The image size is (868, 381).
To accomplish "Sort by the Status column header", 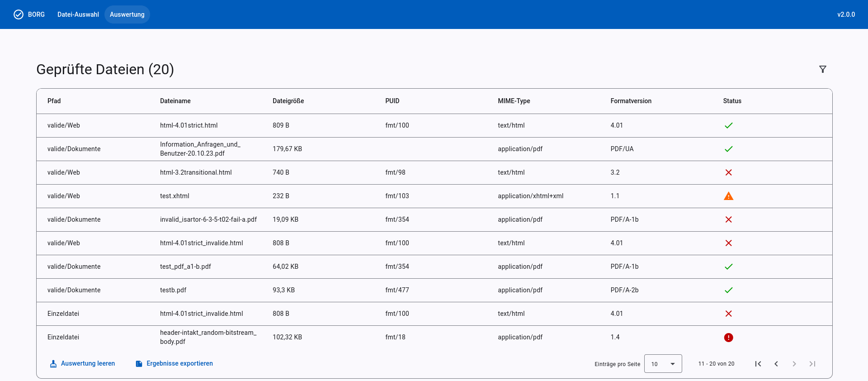I will click(732, 101).
